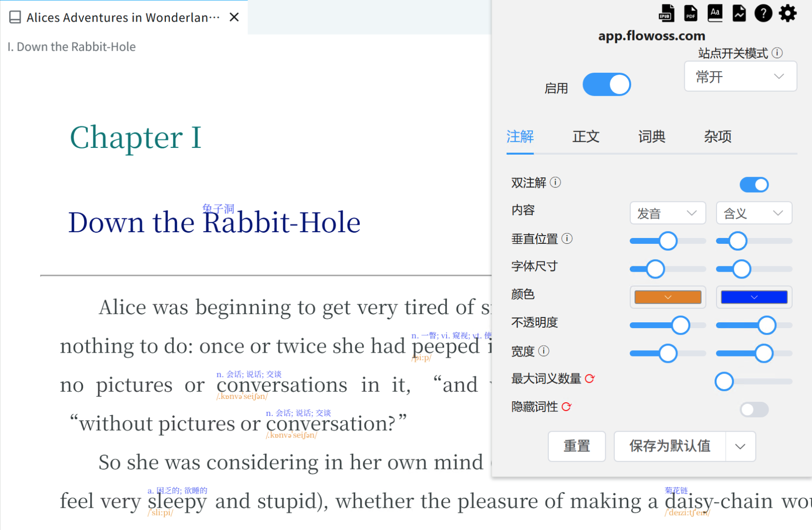The height and width of the screenshot is (530, 812).
Task: Open the PDF reader icon
Action: pos(690,13)
